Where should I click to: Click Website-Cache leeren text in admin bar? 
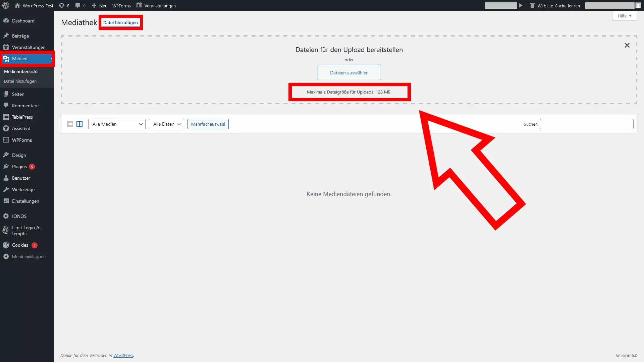[558, 6]
